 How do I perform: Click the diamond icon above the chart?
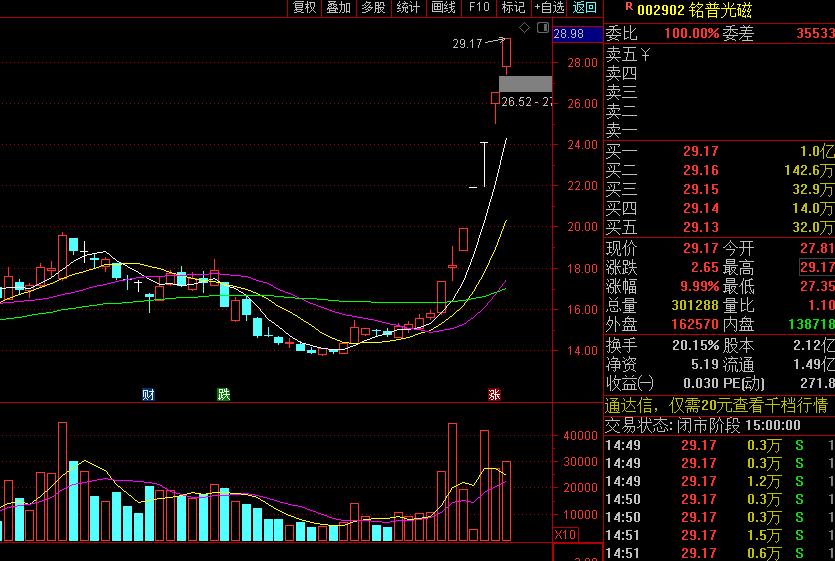click(x=525, y=28)
